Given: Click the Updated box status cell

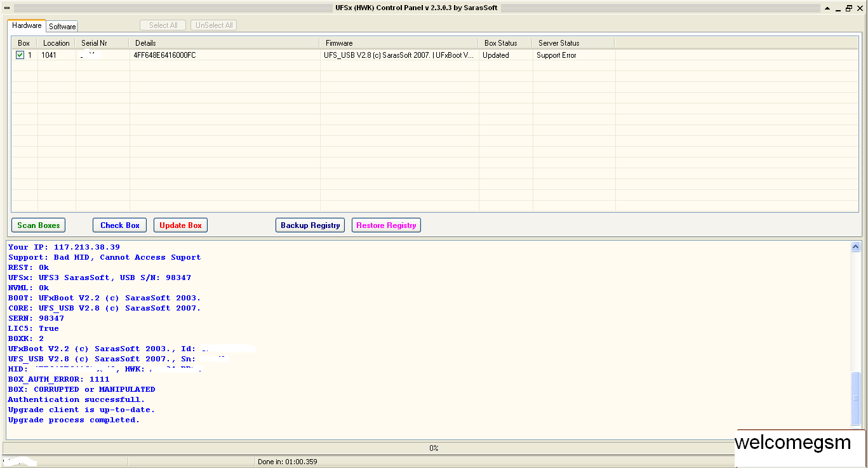Looking at the screenshot, I should (505, 55).
